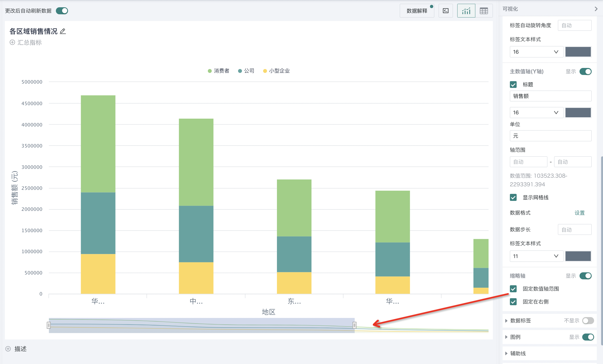The height and width of the screenshot is (364, 603).
Task: Click the data format settings link
Action: pos(579,213)
